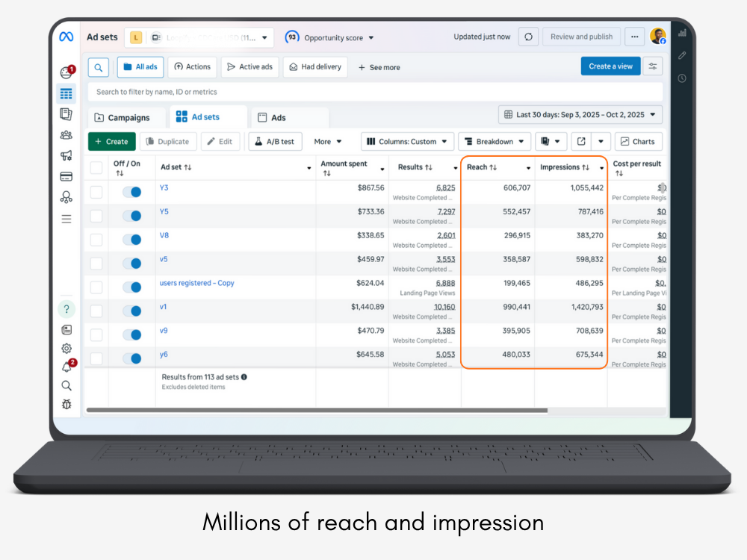Click the report a problem bug icon
The height and width of the screenshot is (560, 747).
pyautogui.click(x=66, y=404)
